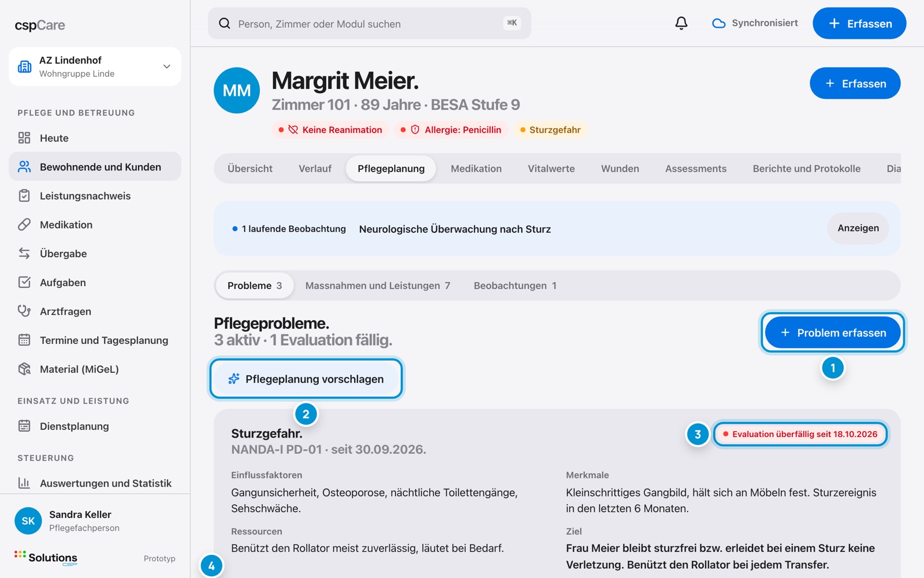The height and width of the screenshot is (578, 924).
Task: Click Erfassen button beside Margrit Meier
Action: click(855, 83)
